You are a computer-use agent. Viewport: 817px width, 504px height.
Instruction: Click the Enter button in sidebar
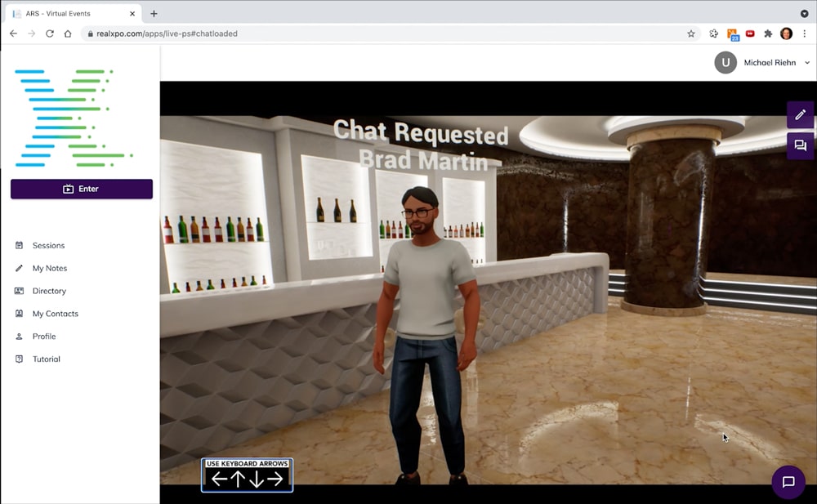82,189
